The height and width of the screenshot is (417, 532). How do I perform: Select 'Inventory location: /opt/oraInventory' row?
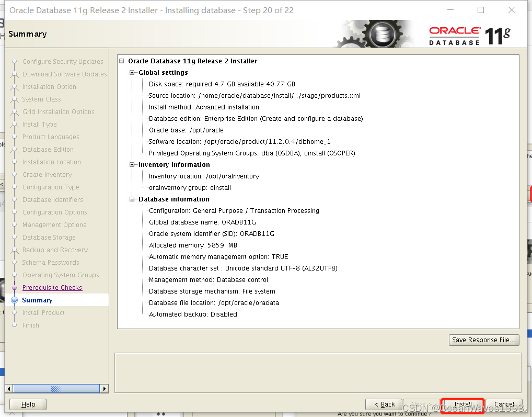pos(204,176)
